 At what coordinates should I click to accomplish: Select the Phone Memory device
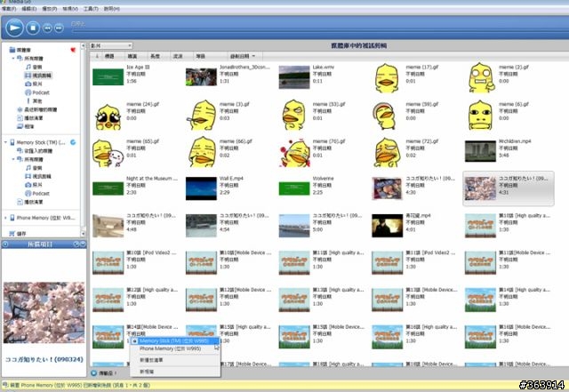click(43, 218)
